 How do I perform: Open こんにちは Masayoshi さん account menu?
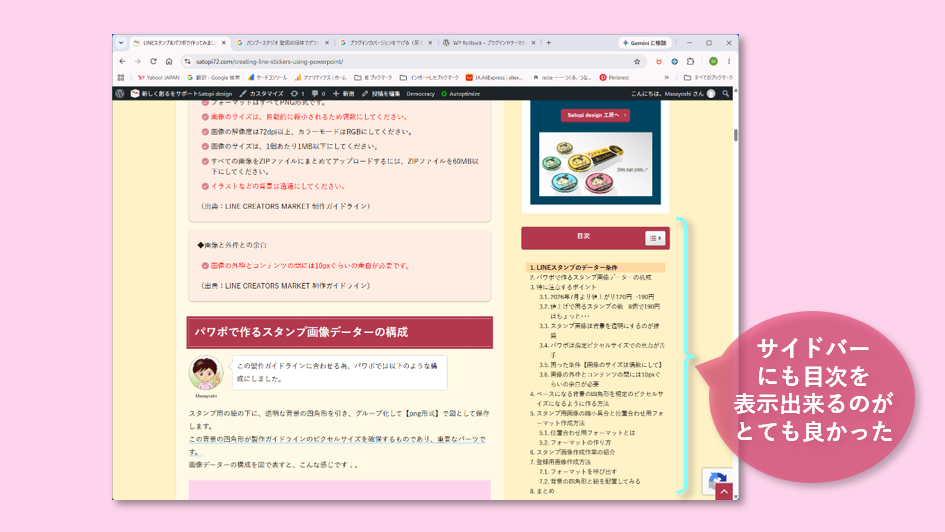(673, 94)
